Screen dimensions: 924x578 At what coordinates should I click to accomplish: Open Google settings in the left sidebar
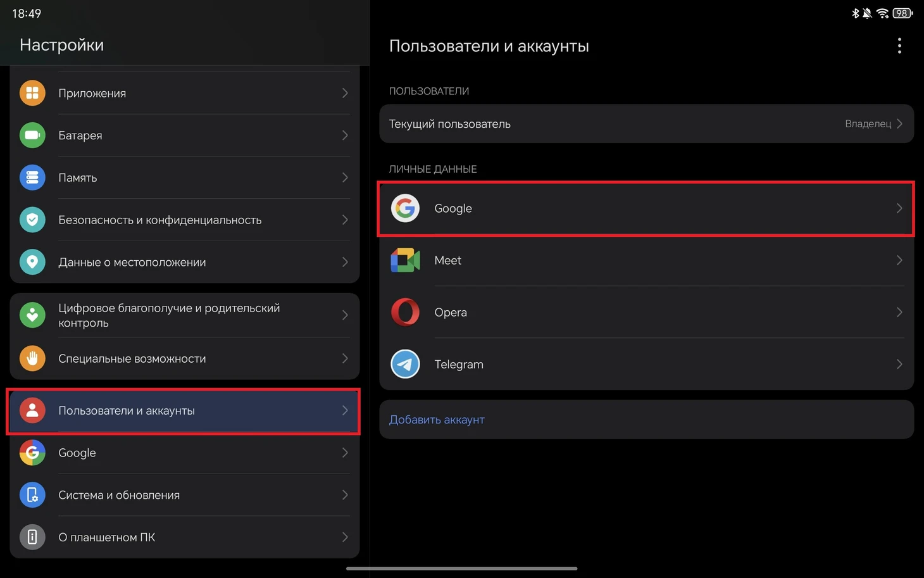tap(184, 453)
